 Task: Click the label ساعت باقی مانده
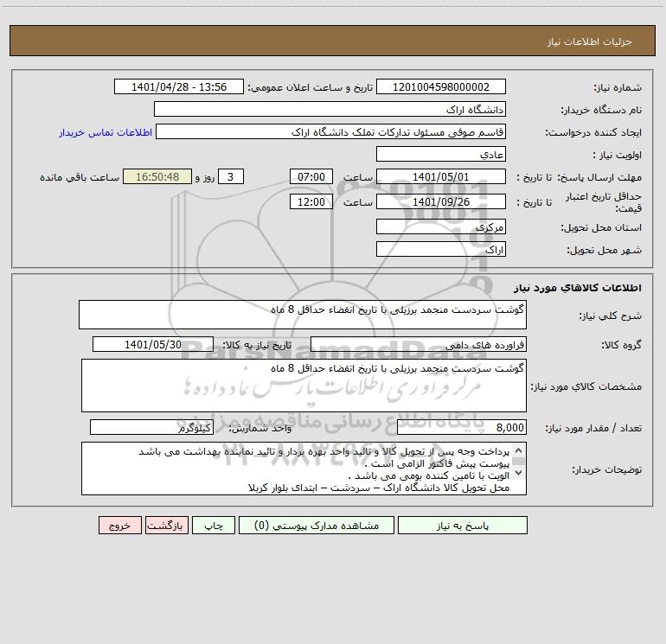coord(80,177)
